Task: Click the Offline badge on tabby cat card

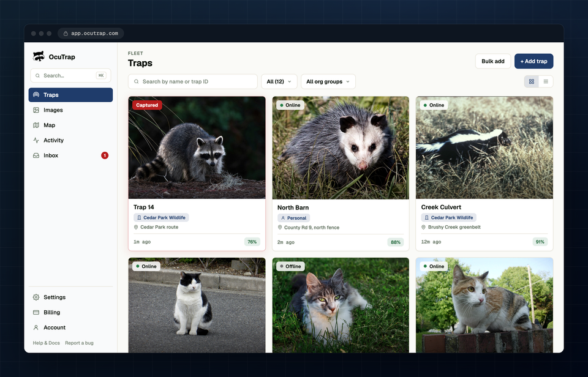Action: coord(290,266)
